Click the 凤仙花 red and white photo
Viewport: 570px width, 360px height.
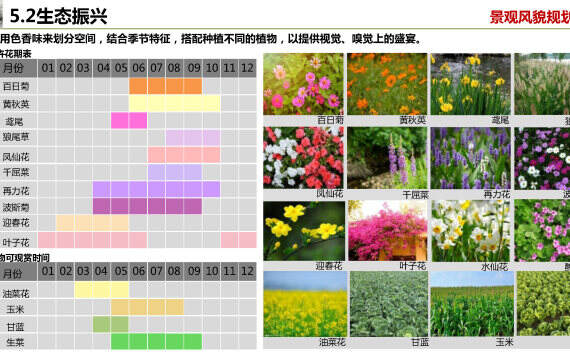tap(303, 158)
